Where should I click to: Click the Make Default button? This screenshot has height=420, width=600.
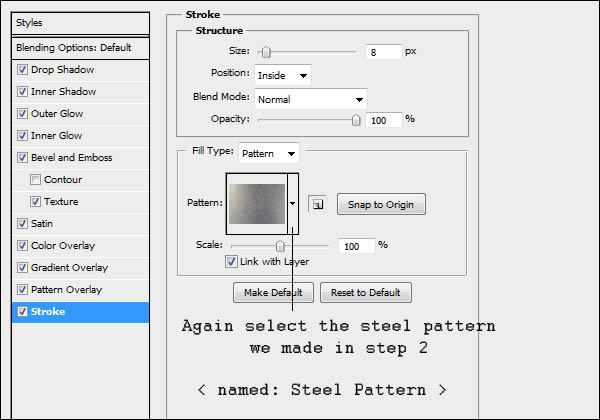(x=273, y=293)
